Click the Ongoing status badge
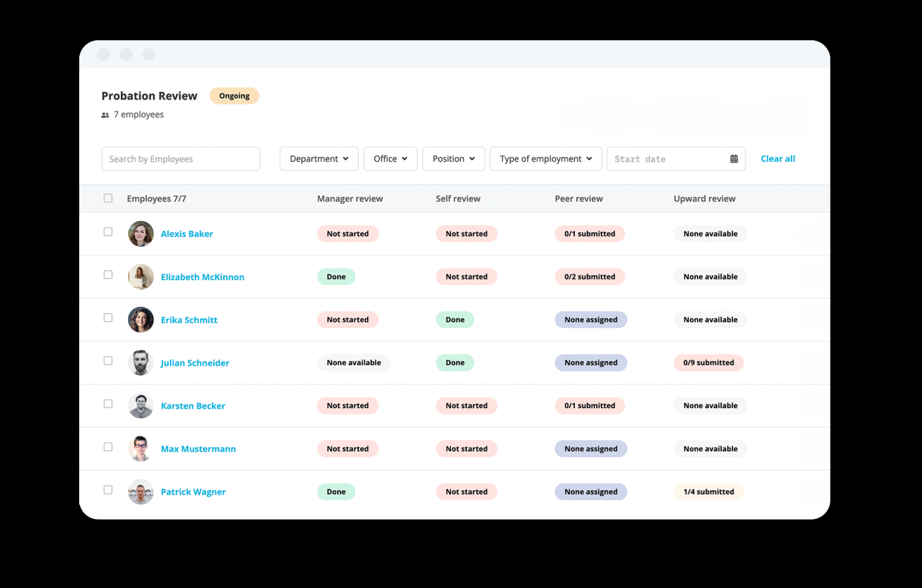 (234, 95)
